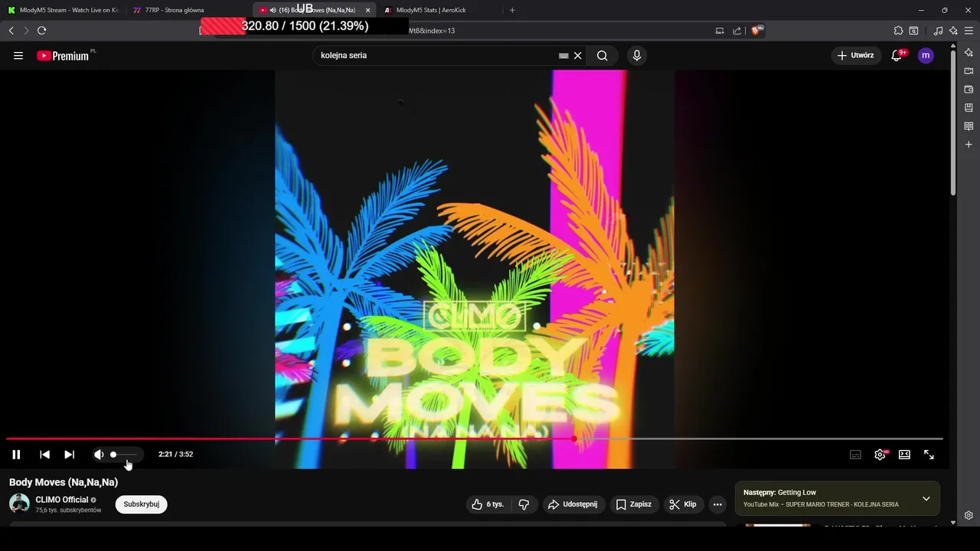Screen dimensions: 980x551
Task: Create a clip with Klip button
Action: (x=683, y=504)
